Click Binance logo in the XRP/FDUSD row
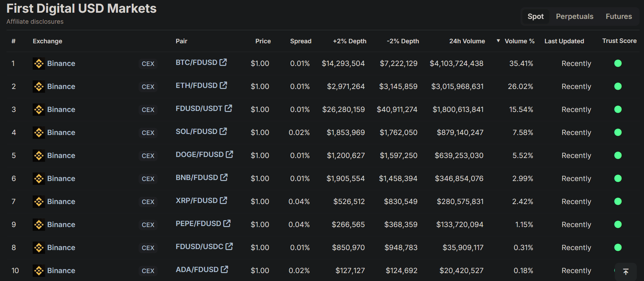644x281 pixels. click(x=39, y=202)
